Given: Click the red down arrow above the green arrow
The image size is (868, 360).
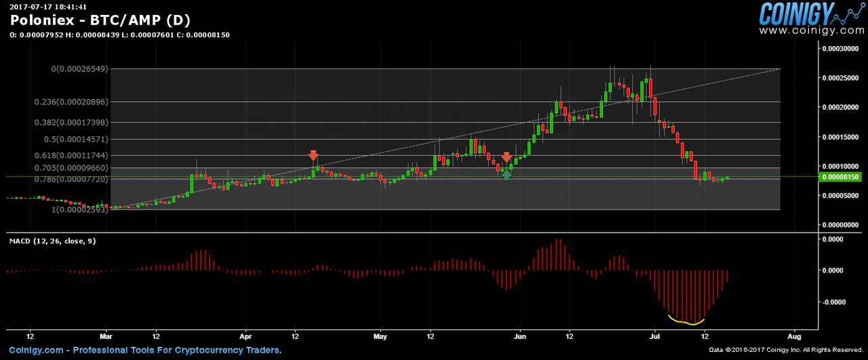Looking at the screenshot, I should (x=507, y=159).
